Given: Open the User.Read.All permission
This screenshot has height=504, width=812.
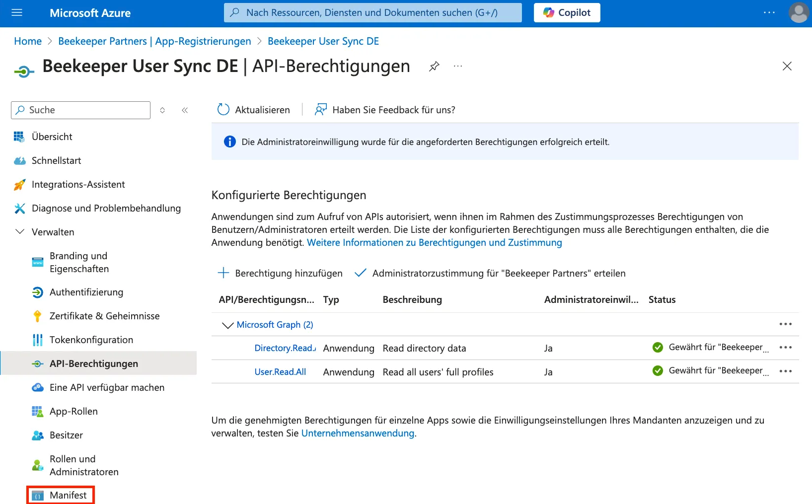Looking at the screenshot, I should click(x=280, y=372).
